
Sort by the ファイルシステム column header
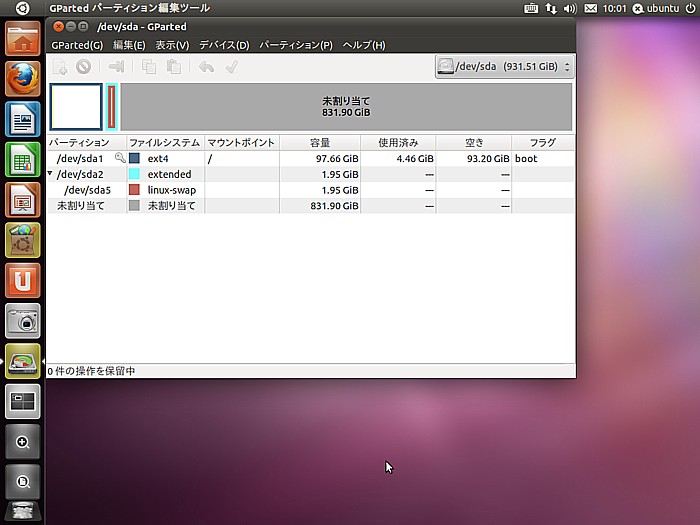pyautogui.click(x=166, y=142)
